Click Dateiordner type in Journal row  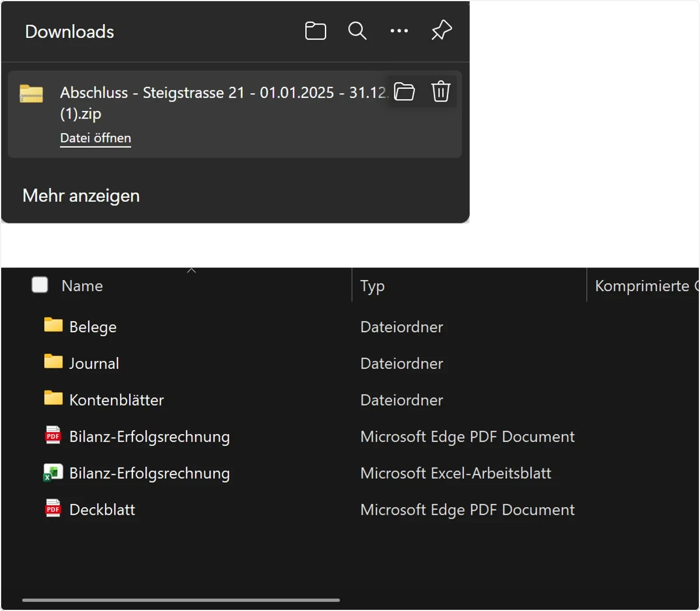pos(402,364)
